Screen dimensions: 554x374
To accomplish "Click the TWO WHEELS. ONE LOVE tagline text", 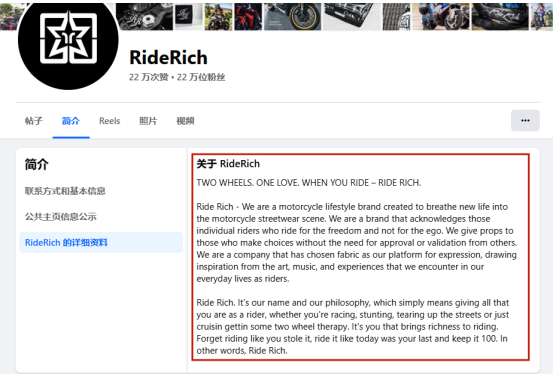I will point(309,183).
